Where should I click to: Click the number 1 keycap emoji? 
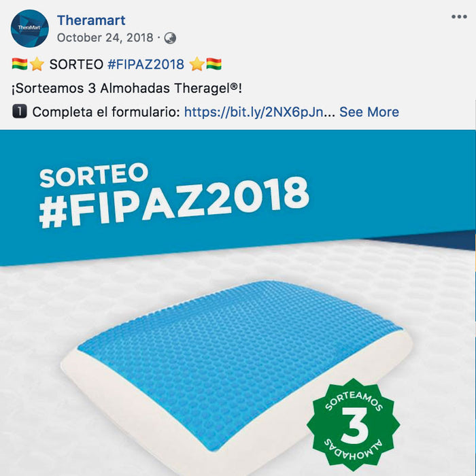pyautogui.click(x=20, y=112)
